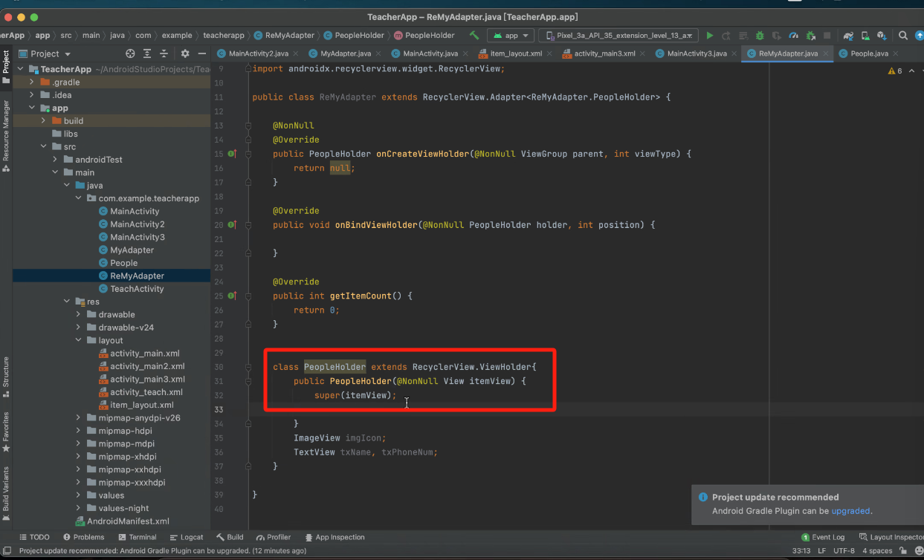Open Search Everywhere with the magnifier icon
Image resolution: width=924 pixels, height=560 pixels.
903,35
